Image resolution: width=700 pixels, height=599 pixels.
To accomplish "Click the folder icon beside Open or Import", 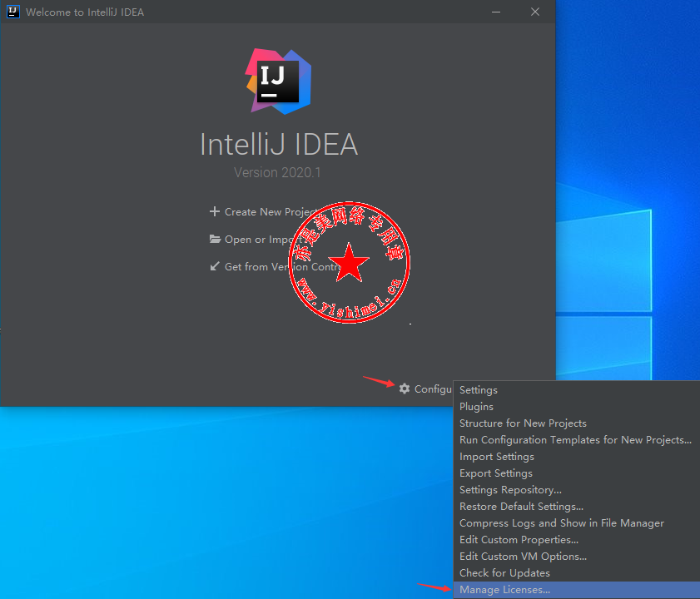I will click(x=216, y=239).
